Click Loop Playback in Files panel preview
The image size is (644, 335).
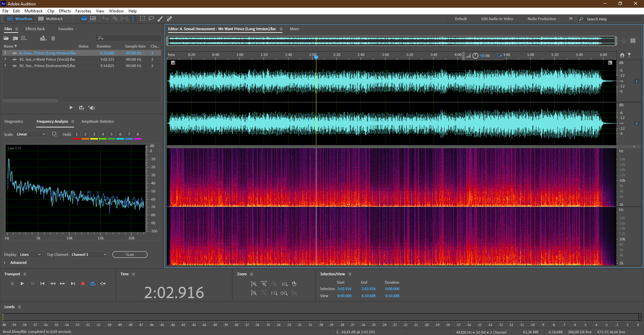81,108
